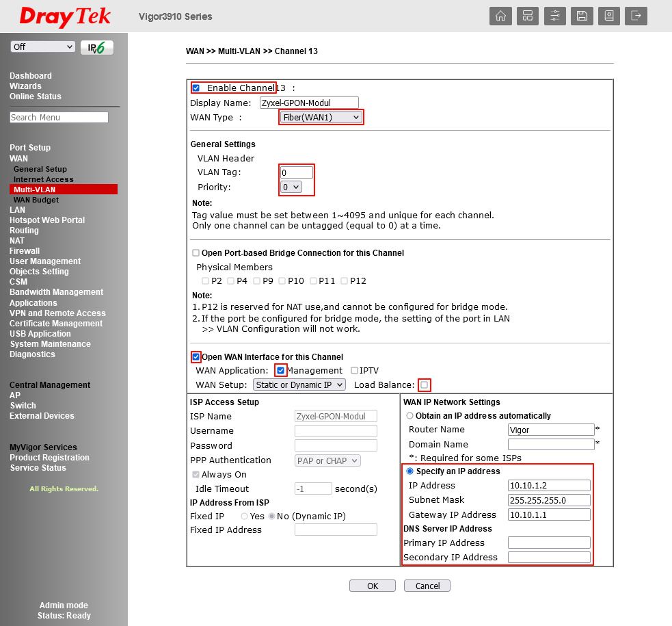Open Product Registration link
This screenshot has height=626, width=672.
tap(50, 458)
